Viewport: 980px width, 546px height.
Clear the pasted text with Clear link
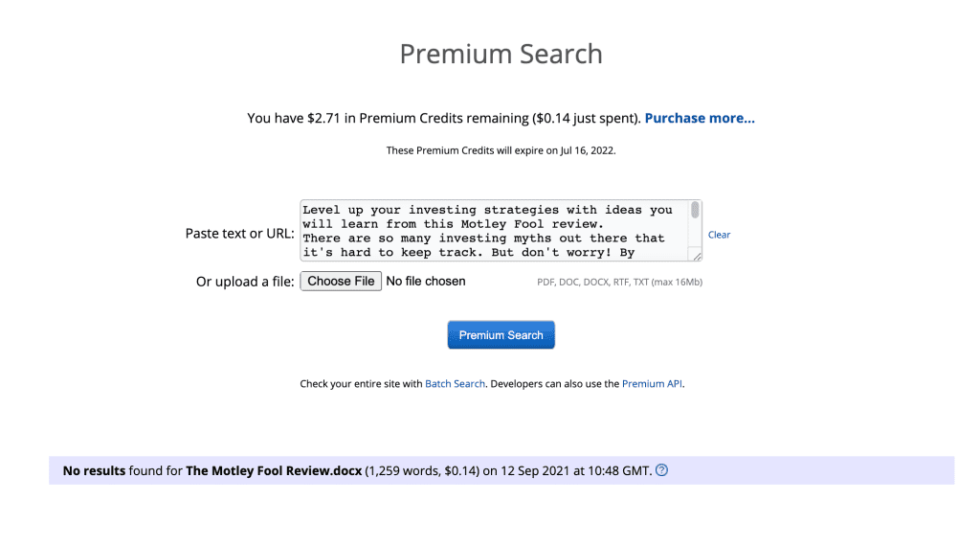719,235
